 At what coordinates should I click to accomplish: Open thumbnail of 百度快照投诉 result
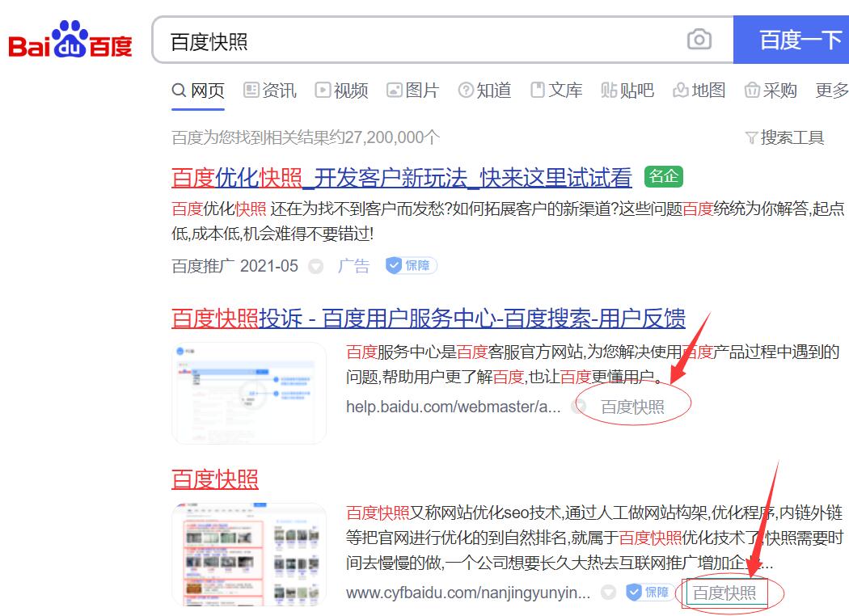click(x=249, y=393)
